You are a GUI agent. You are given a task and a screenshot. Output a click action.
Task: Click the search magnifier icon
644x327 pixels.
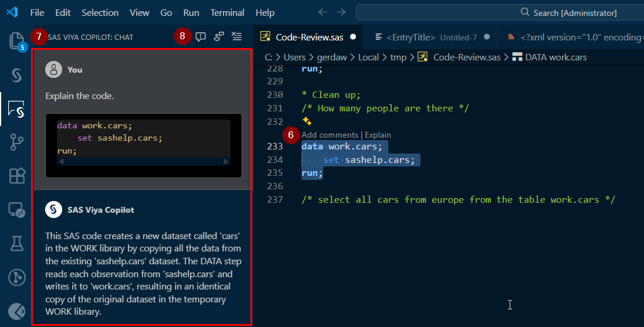pos(525,12)
